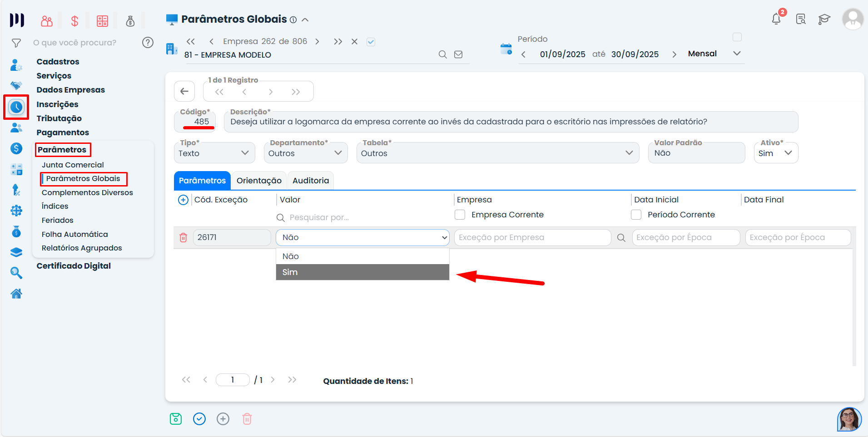Navigate to Certificado Digital menu
This screenshot has width=868, height=437.
pos(74,266)
